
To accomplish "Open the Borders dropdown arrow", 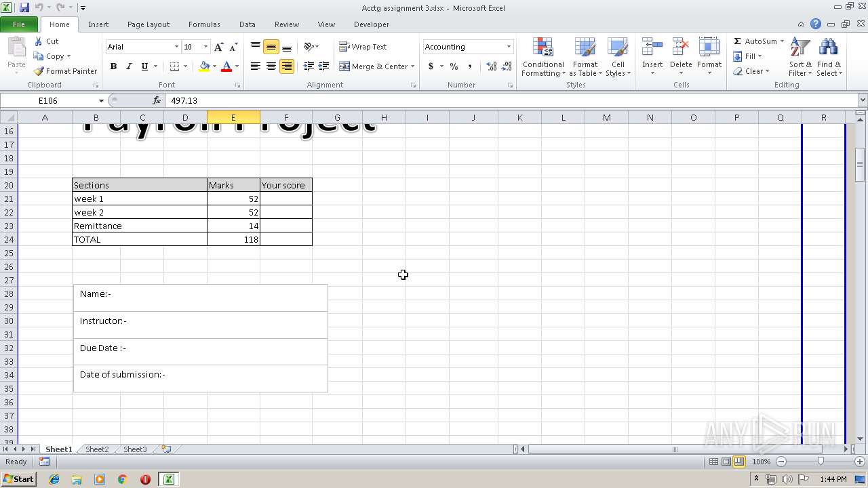I will [x=186, y=66].
